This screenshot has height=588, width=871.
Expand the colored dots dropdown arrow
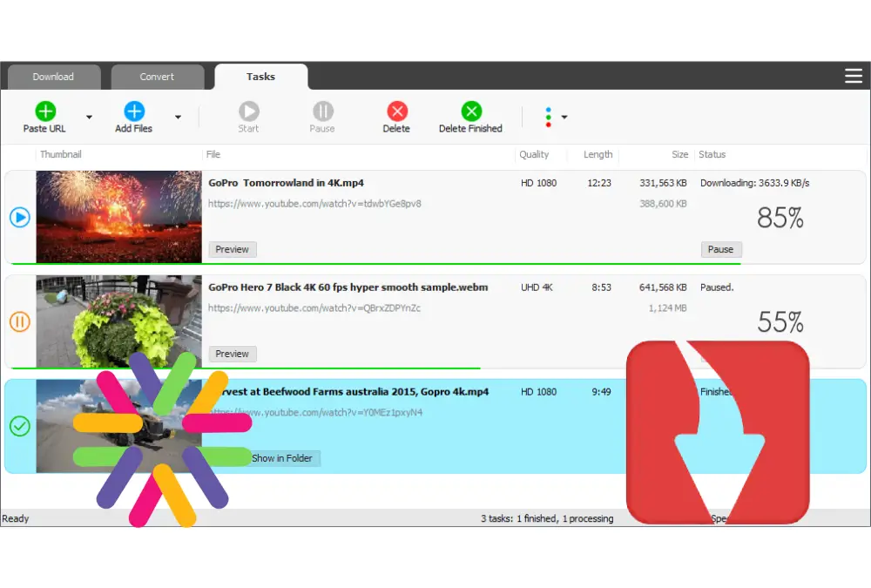tap(564, 118)
